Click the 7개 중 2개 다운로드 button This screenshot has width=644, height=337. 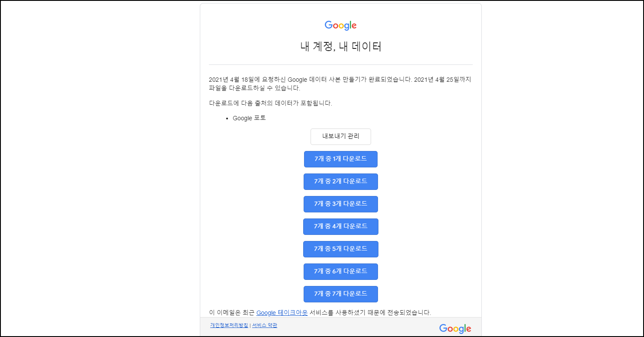point(341,182)
